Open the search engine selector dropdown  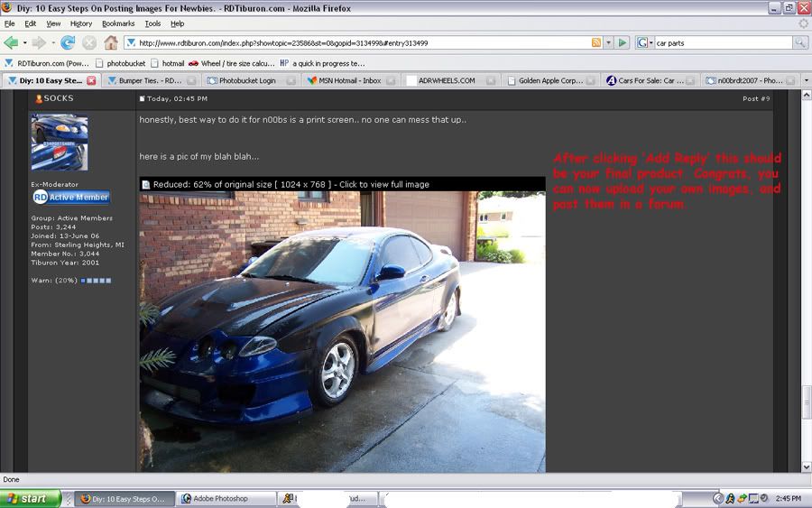(645, 42)
